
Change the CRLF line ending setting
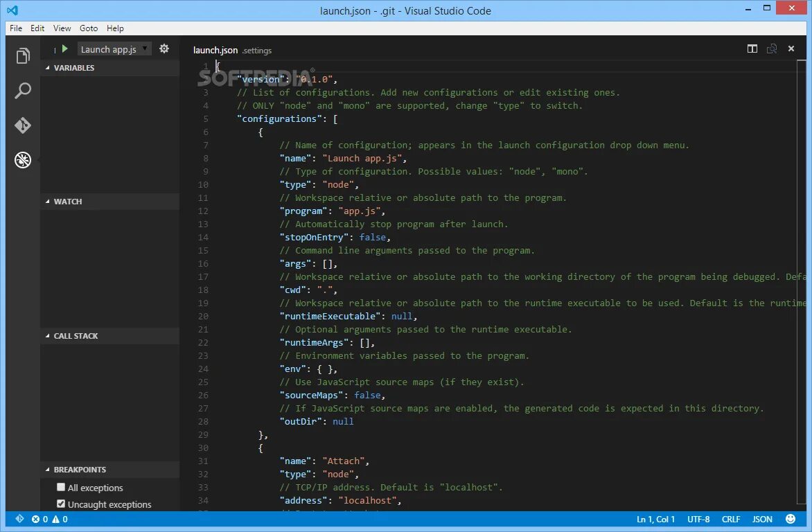731,519
